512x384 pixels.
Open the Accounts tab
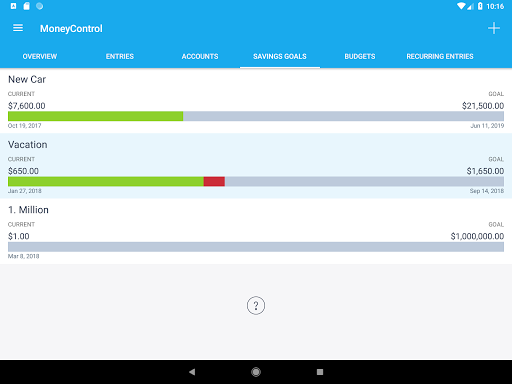(200, 56)
